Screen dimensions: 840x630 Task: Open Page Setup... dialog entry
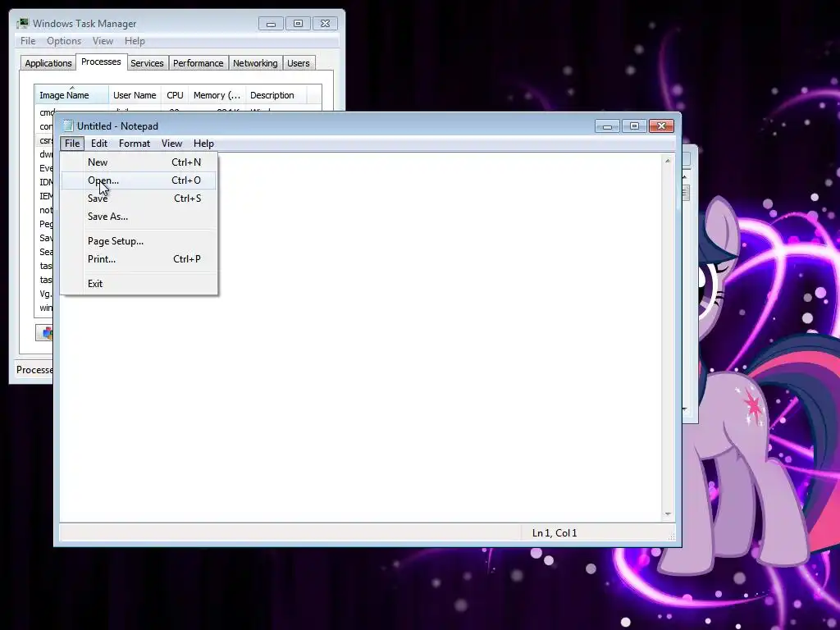click(139, 241)
